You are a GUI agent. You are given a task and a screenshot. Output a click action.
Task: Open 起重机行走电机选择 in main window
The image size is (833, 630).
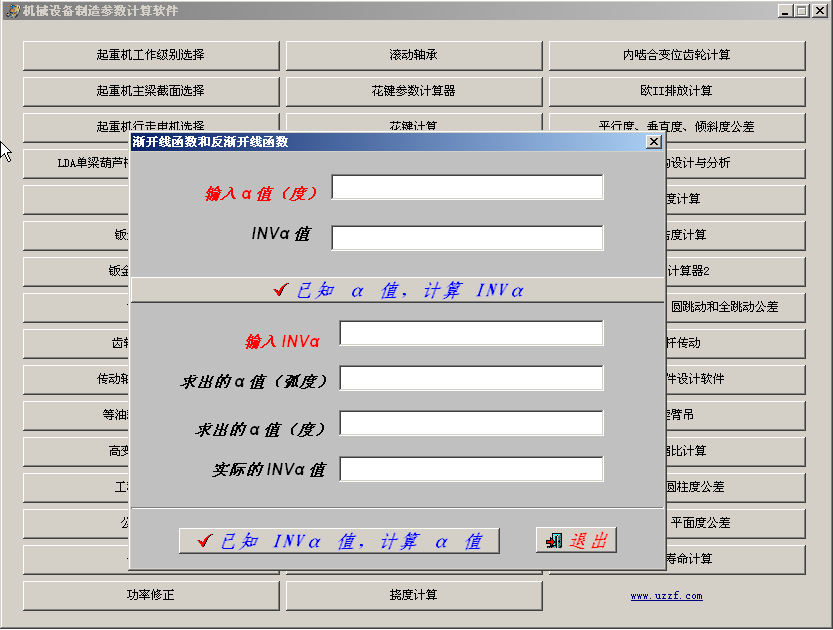coord(151,123)
